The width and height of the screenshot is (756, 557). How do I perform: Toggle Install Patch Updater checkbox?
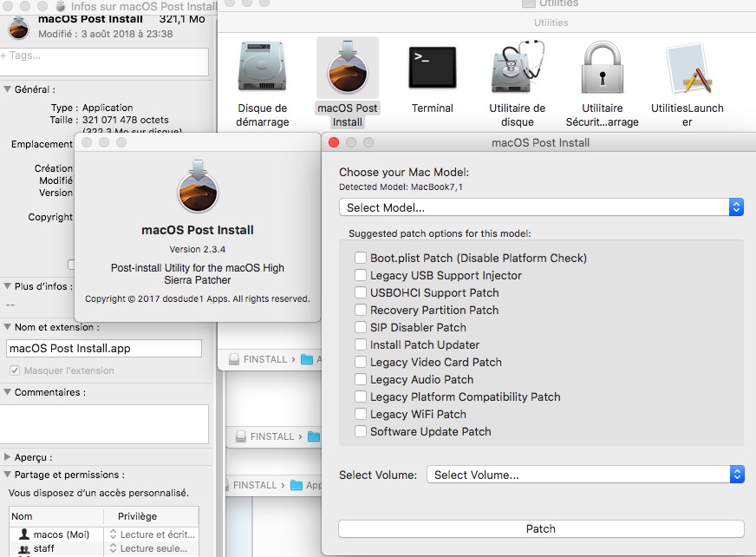click(x=360, y=344)
